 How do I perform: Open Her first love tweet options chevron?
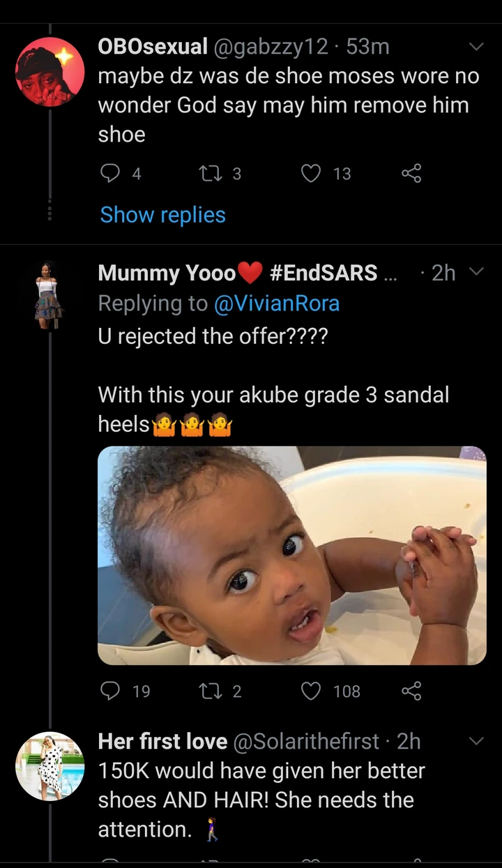tap(476, 740)
